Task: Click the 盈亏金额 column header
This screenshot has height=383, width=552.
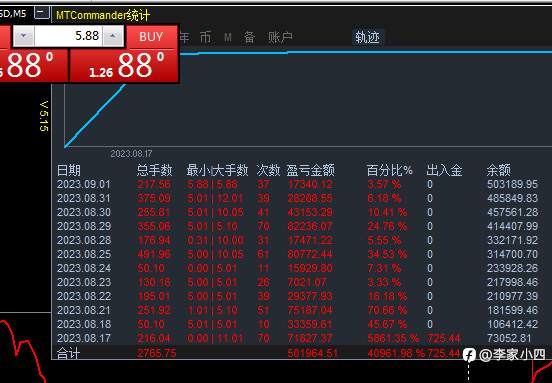Action: [310, 170]
